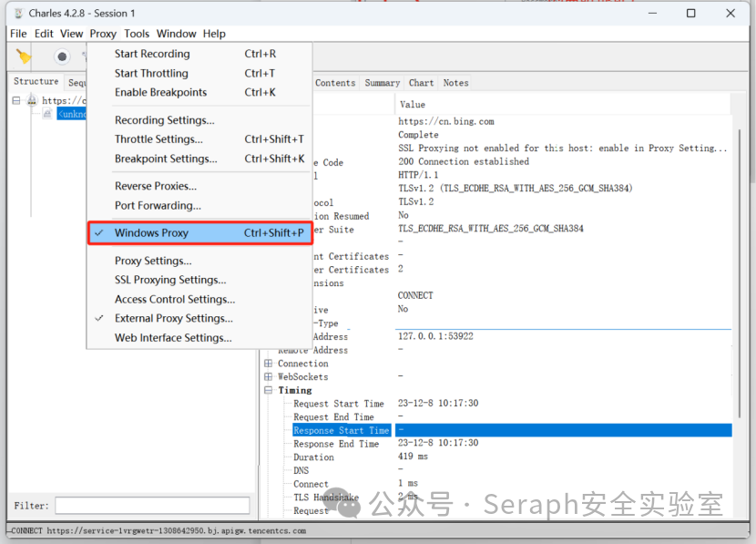The height and width of the screenshot is (544, 756).
Task: Switch to the Contents tab
Action: click(x=335, y=83)
